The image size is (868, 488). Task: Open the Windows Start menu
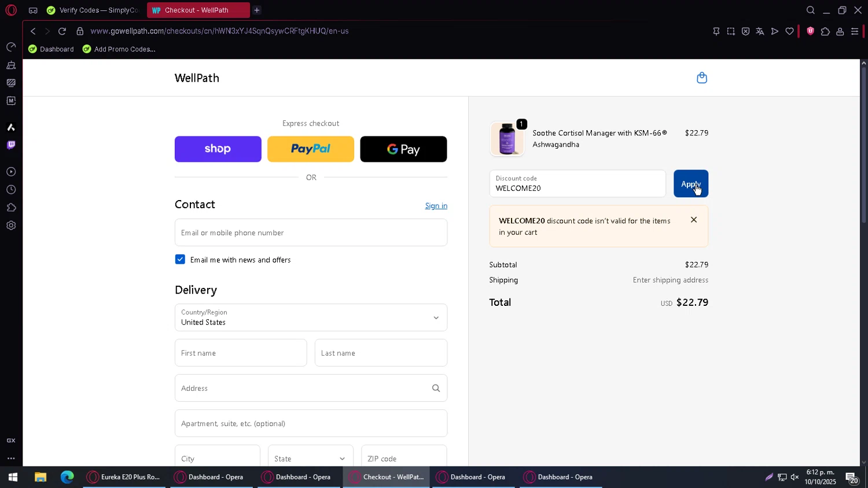(x=13, y=478)
